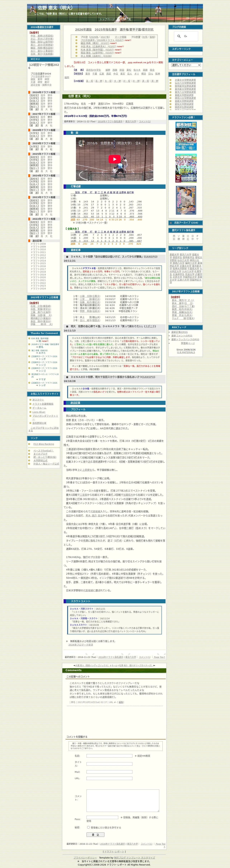230x868 pixels.
Task: Click the 書込 submit button
Action: click(95, 834)
